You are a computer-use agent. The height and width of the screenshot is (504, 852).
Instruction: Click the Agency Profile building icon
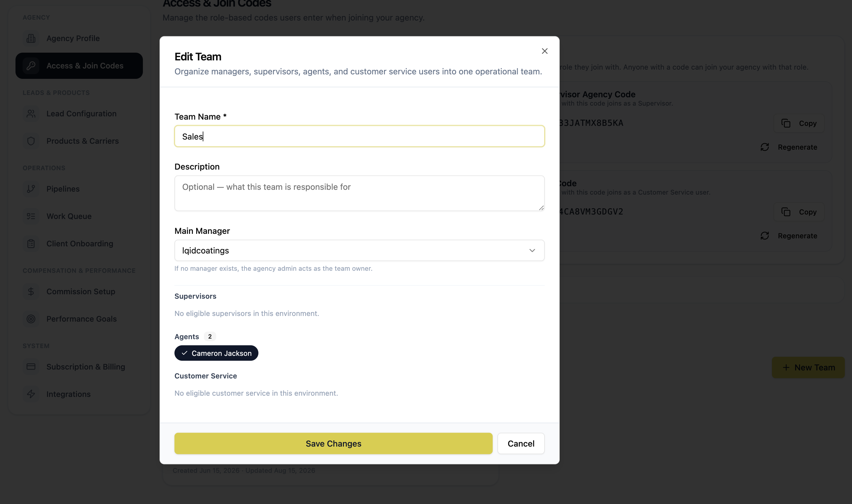click(31, 38)
